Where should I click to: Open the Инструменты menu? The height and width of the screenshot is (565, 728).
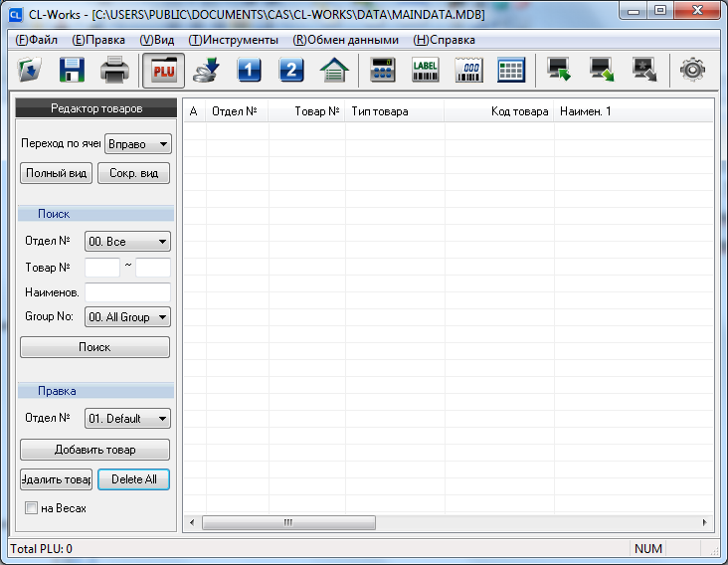(x=233, y=40)
